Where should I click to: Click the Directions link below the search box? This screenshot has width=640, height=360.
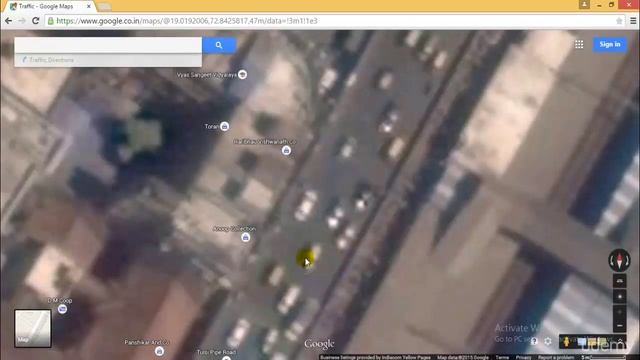(x=61, y=60)
